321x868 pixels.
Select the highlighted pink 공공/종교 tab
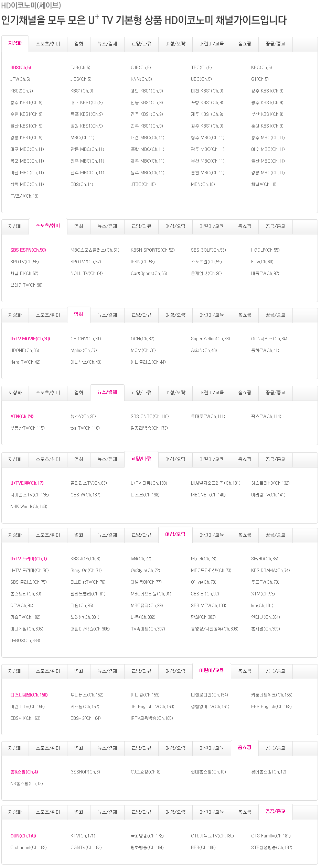pos(276,812)
